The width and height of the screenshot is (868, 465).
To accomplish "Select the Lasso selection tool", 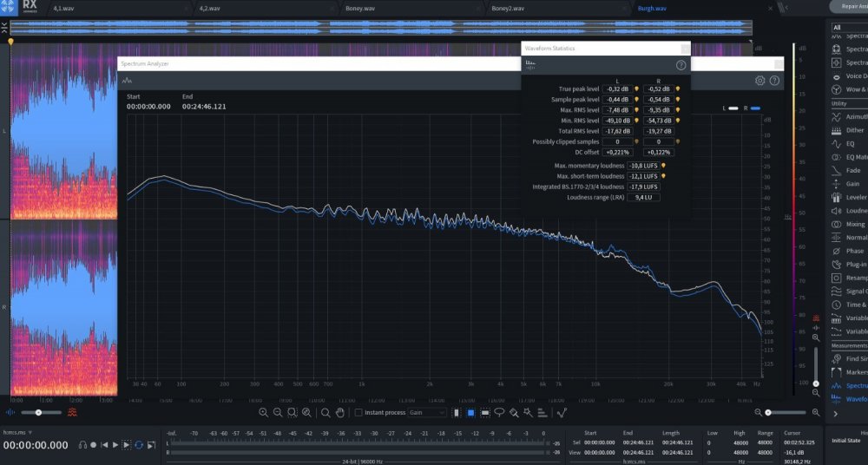I will 499,412.
